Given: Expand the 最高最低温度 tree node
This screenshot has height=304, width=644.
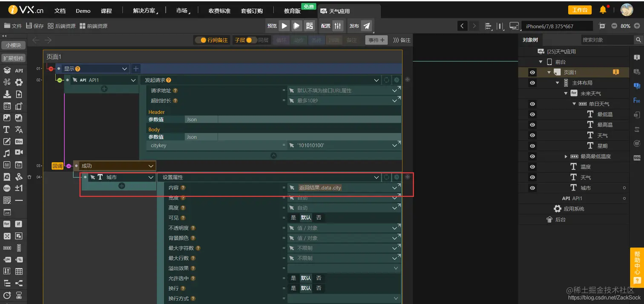Looking at the screenshot, I should click(566, 156).
